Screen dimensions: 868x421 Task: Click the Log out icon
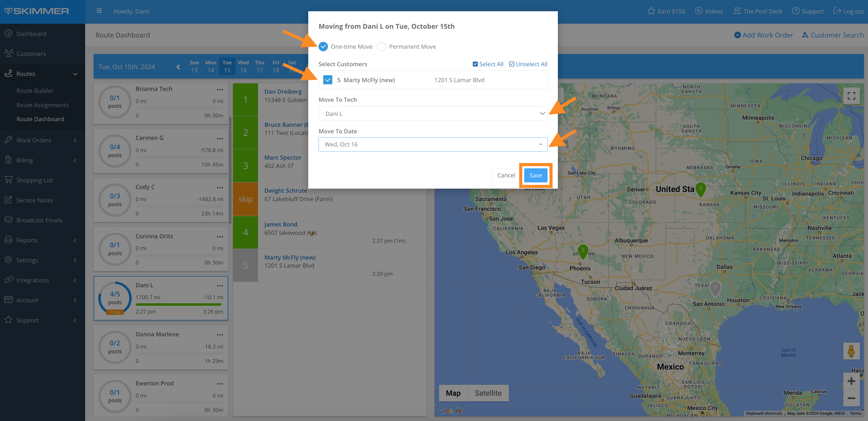point(837,11)
